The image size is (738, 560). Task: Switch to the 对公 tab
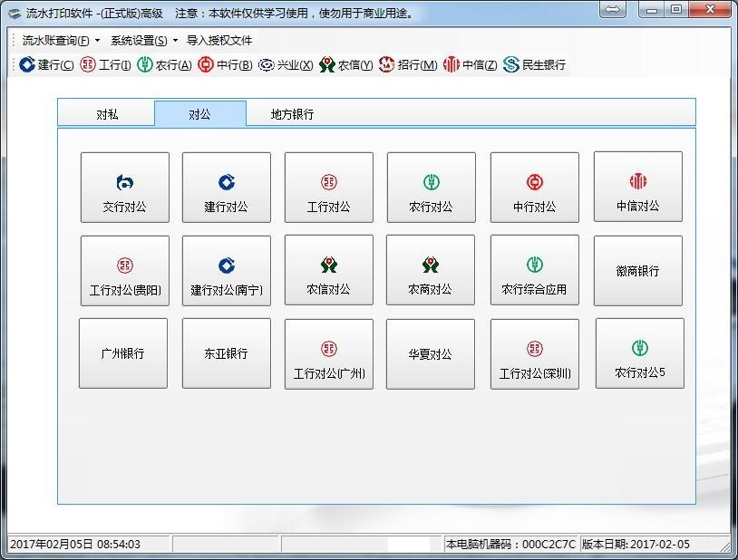[x=200, y=113]
